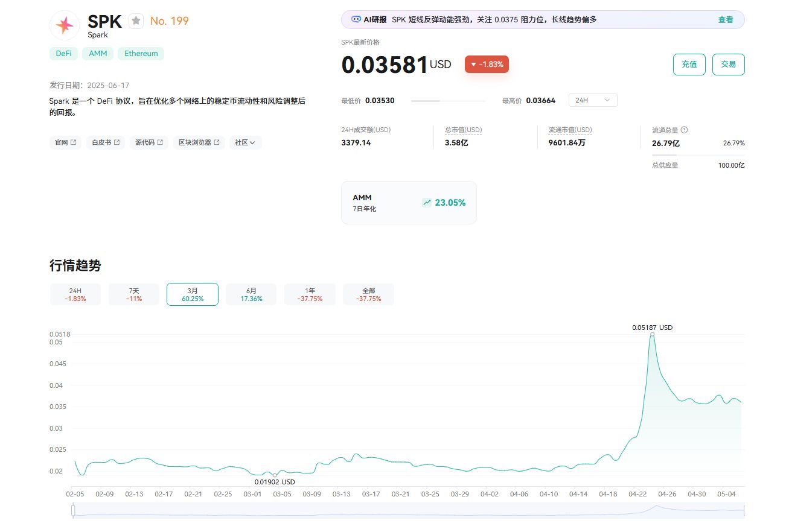The height and width of the screenshot is (532, 786).
Task: Click the AI研报 robot icon
Action: point(356,19)
